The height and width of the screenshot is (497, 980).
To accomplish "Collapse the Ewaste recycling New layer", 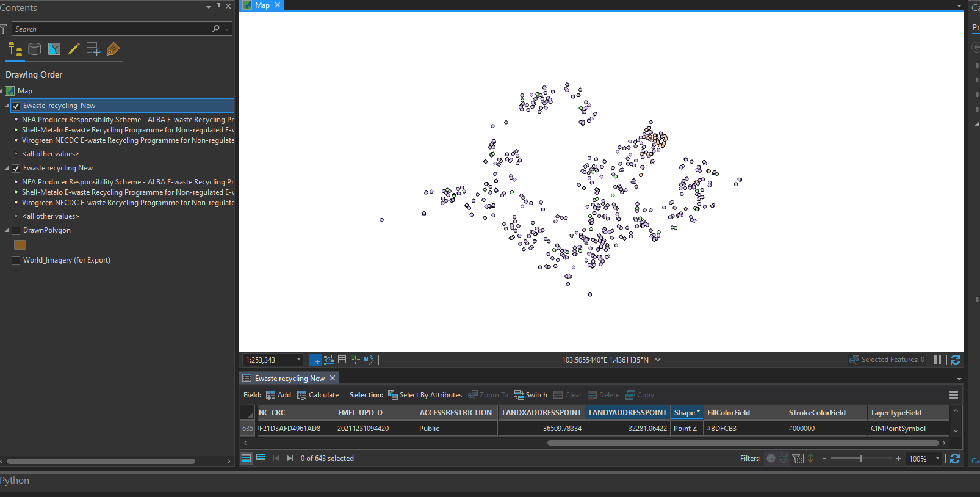I will click(7, 169).
